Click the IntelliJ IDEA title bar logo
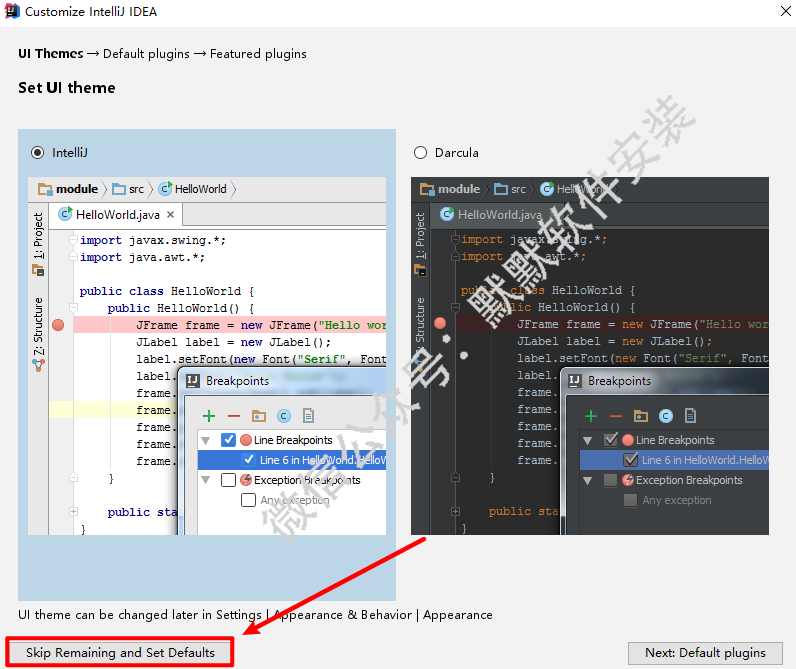This screenshot has width=796, height=669. tap(12, 11)
